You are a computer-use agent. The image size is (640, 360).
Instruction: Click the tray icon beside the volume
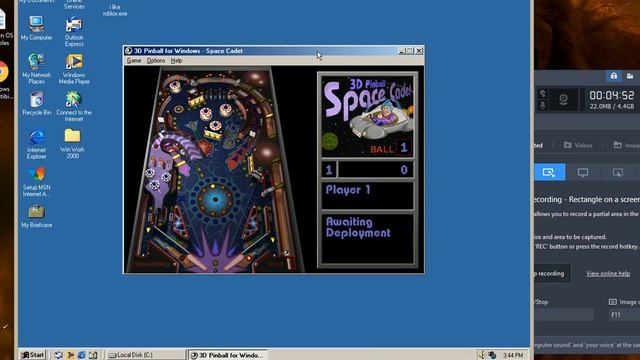492,355
